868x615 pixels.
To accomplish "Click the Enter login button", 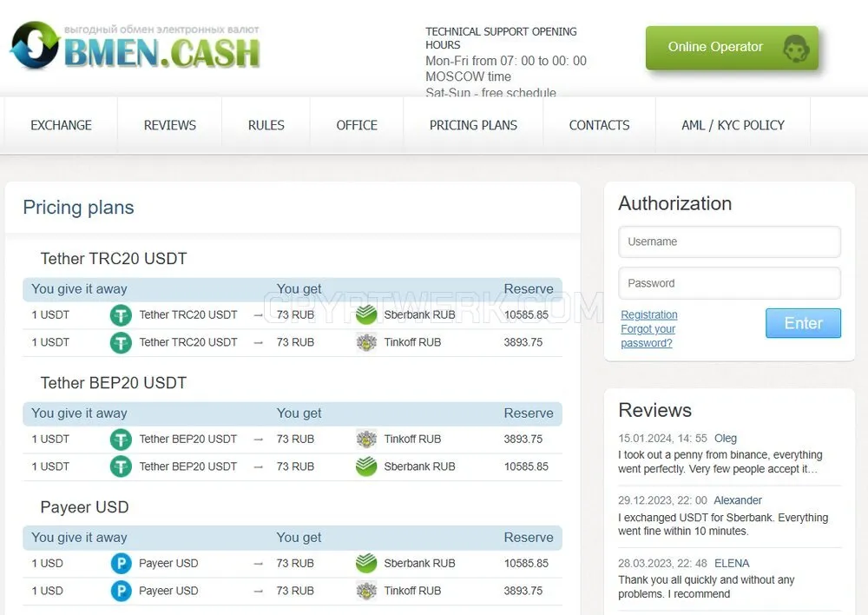I will pos(803,323).
